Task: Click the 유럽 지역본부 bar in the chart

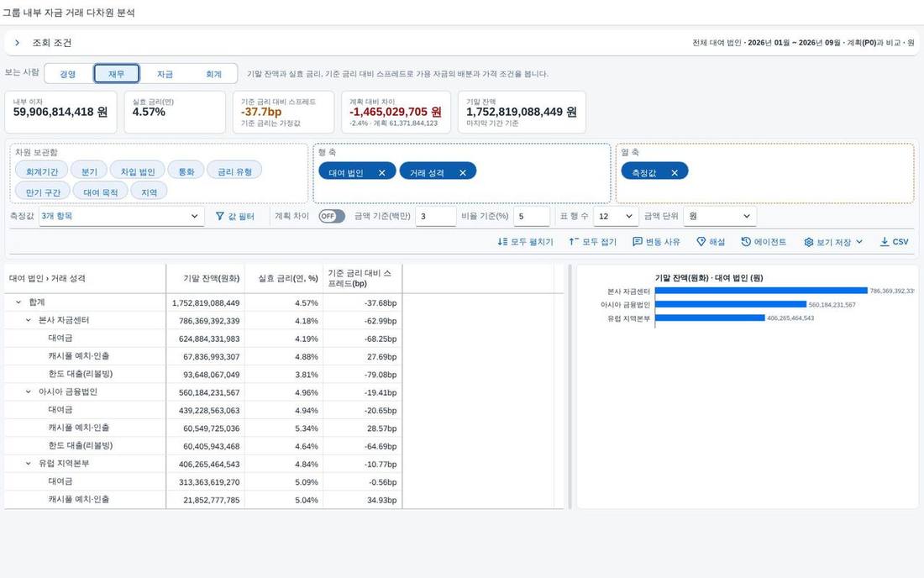Action: [x=710, y=318]
